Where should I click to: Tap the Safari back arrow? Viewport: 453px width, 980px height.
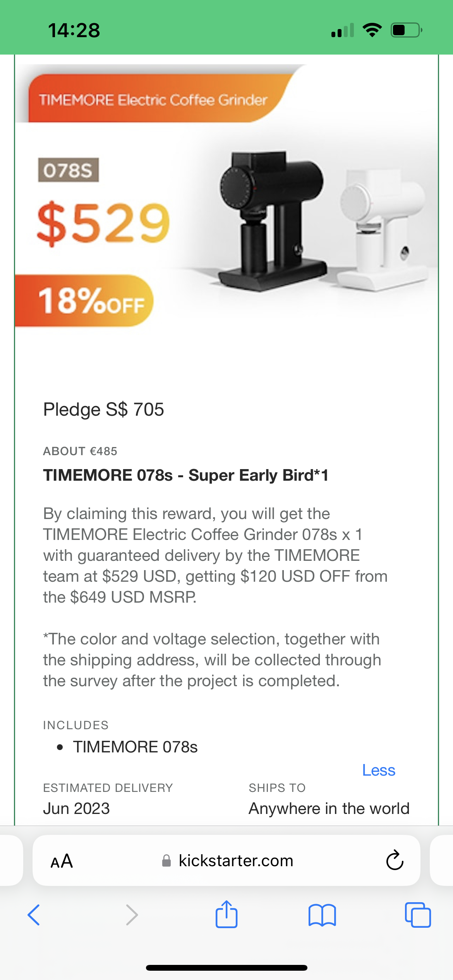pyautogui.click(x=34, y=915)
